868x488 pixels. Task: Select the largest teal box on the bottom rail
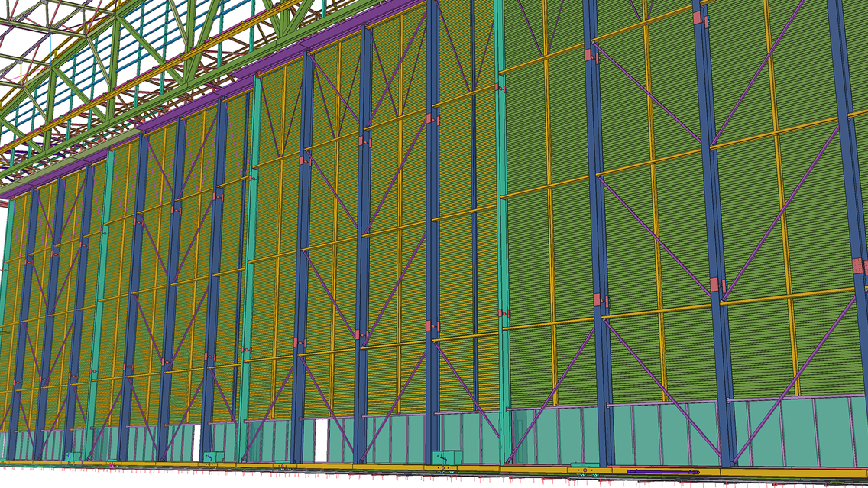444,458
